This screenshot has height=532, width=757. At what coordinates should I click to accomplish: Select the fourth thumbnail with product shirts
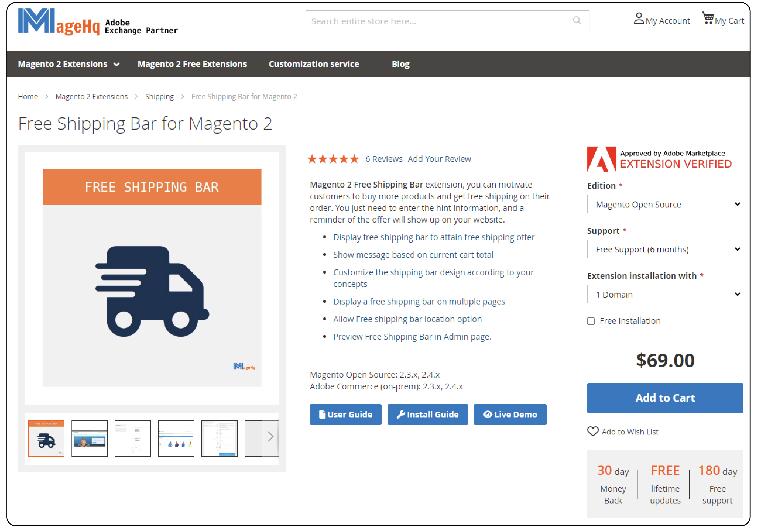click(176, 438)
